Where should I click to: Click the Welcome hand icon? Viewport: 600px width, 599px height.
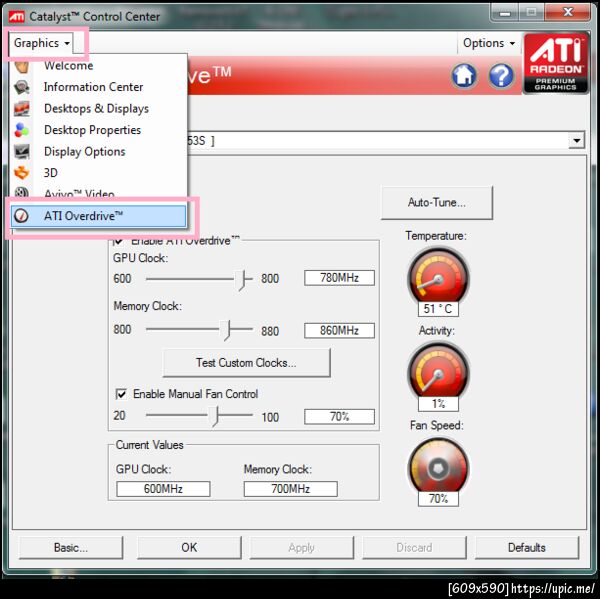tap(22, 66)
